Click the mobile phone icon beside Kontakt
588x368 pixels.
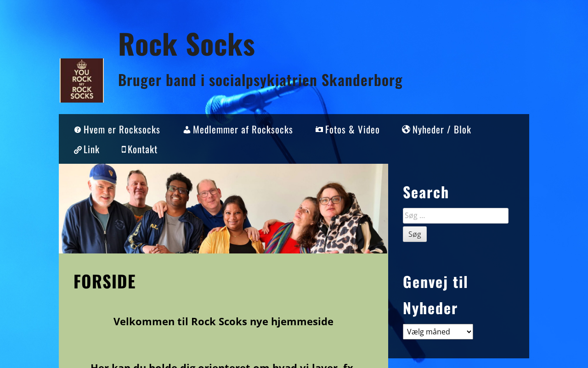point(124,149)
